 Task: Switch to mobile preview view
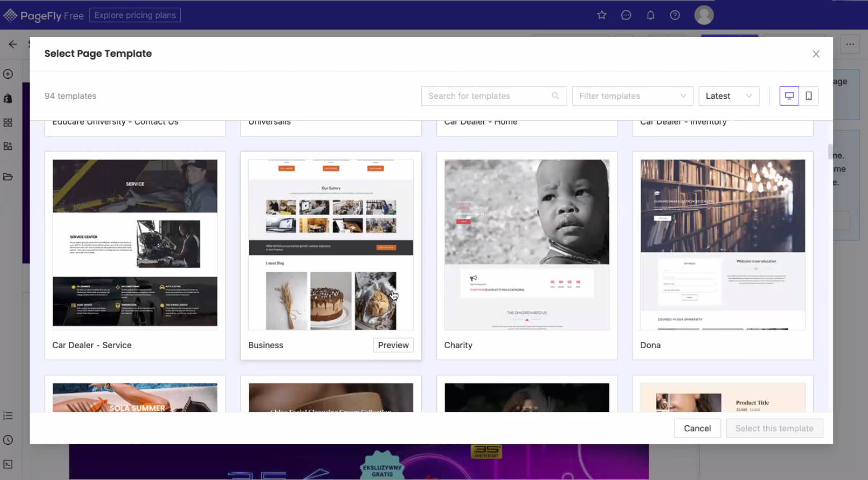point(809,96)
